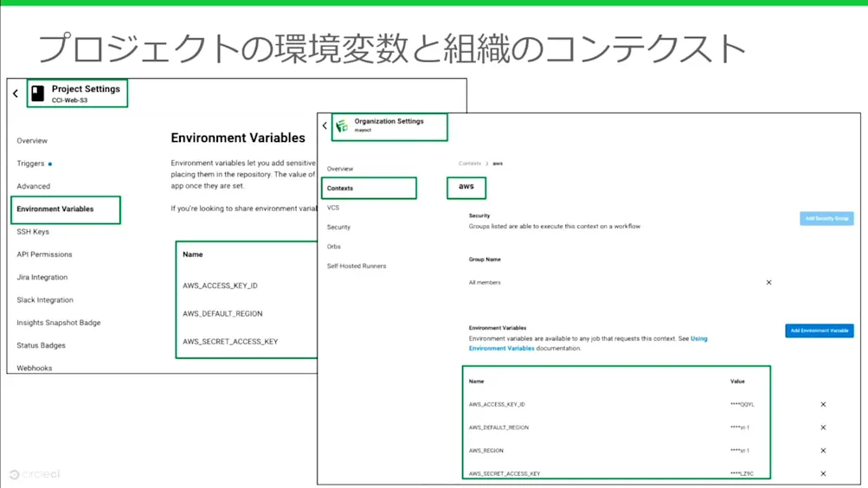Viewport: 868px width, 488px height.
Task: Open Advanced in Project Settings sidebar
Action: point(33,186)
